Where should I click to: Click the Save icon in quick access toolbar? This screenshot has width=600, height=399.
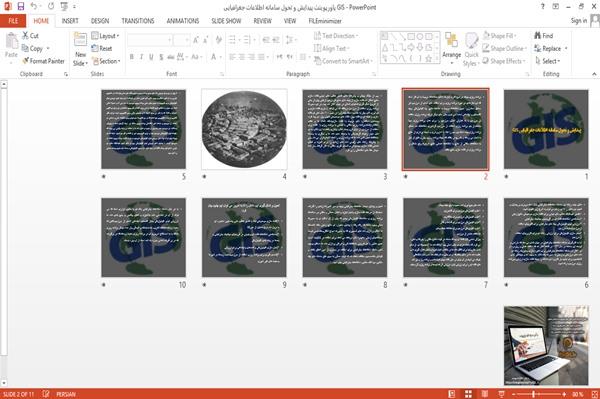coord(21,7)
